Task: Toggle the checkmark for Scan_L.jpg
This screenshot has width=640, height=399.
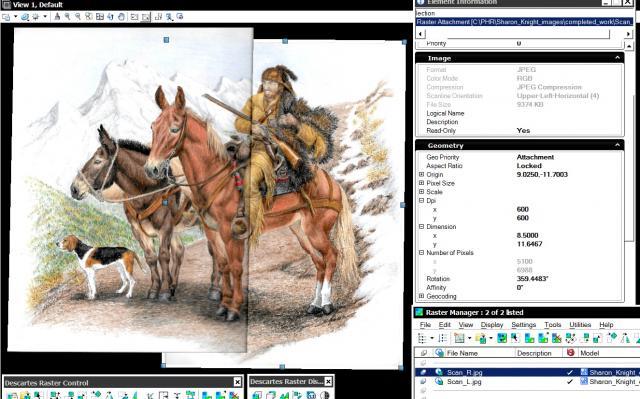Action: click(570, 382)
